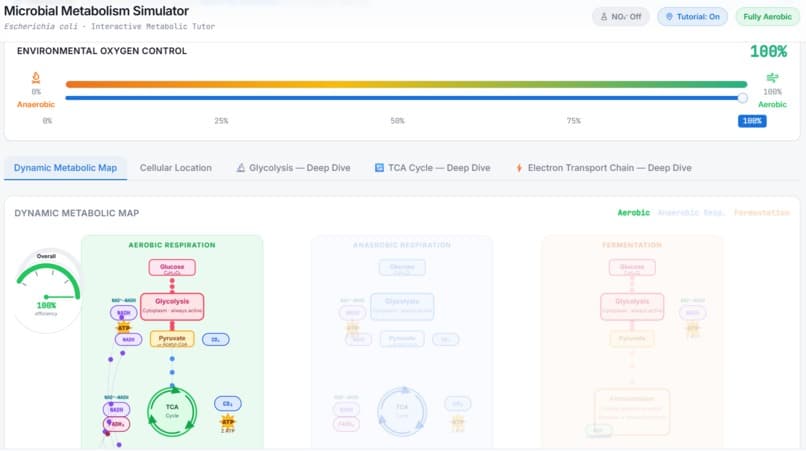Click the Overall efficiency gauge

(47, 290)
